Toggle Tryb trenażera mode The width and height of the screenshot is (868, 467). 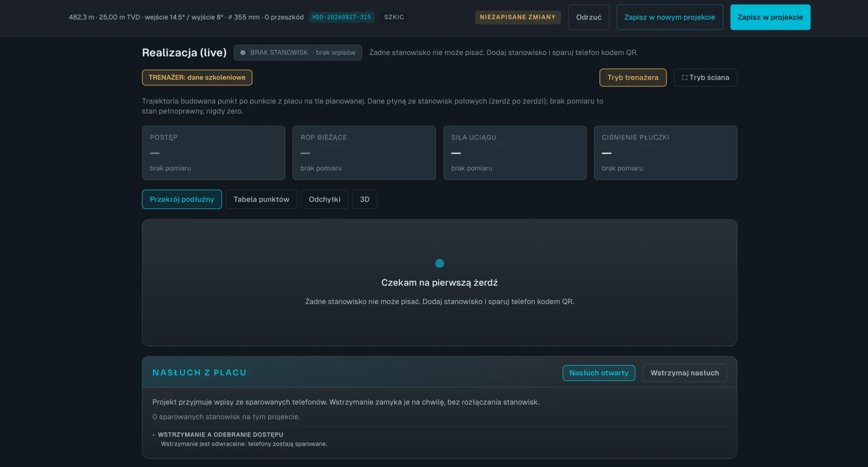633,78
